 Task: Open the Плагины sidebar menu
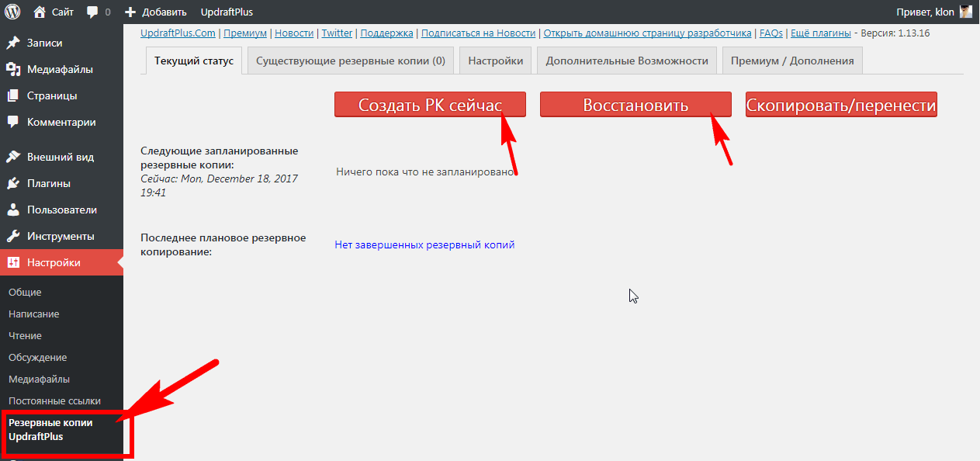point(61,184)
